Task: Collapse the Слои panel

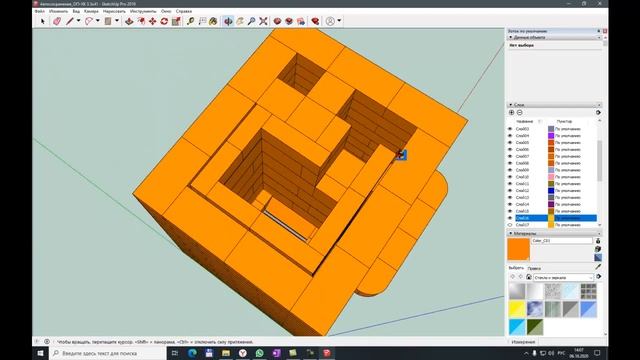Action: tap(511, 105)
